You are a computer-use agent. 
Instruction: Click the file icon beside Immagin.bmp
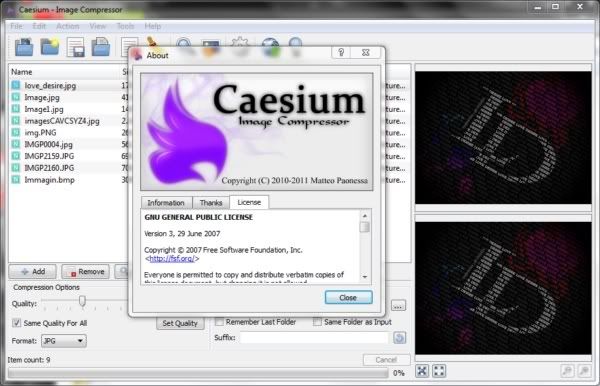point(16,179)
